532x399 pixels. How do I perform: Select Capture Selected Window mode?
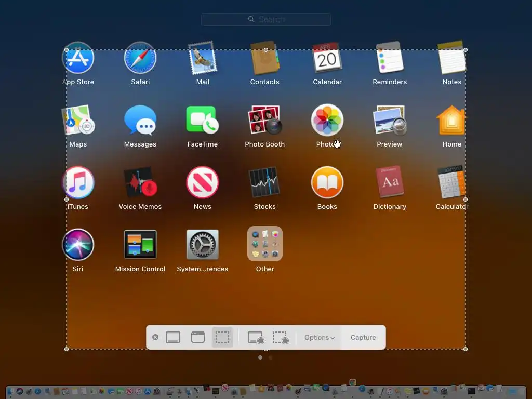coord(198,338)
